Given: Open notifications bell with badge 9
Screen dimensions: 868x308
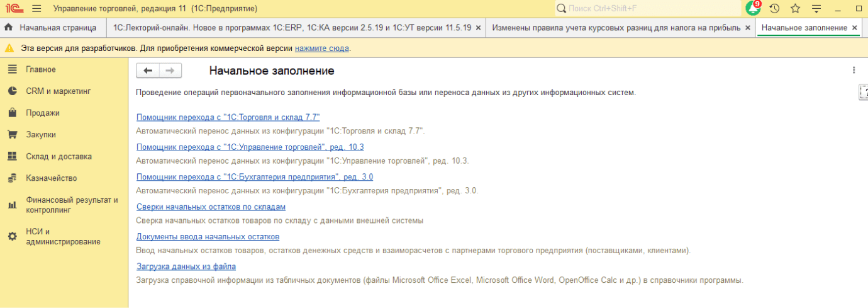Looking at the screenshot, I should pyautogui.click(x=753, y=8).
